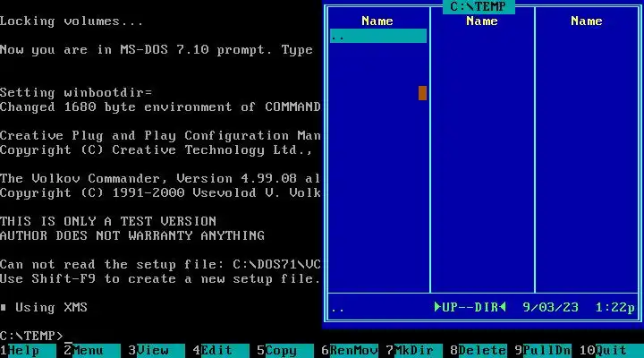This screenshot has width=644, height=358.
Task: Click the UP--DIR status label
Action: (470, 307)
